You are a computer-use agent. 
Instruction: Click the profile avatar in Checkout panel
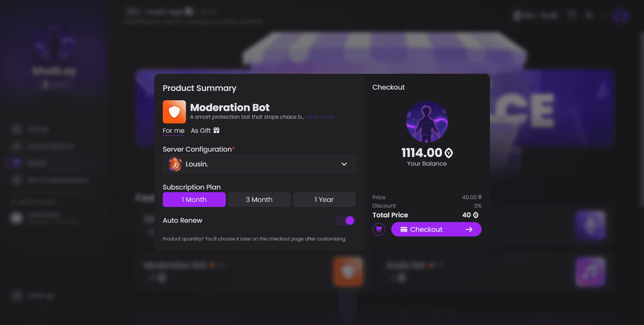(427, 122)
